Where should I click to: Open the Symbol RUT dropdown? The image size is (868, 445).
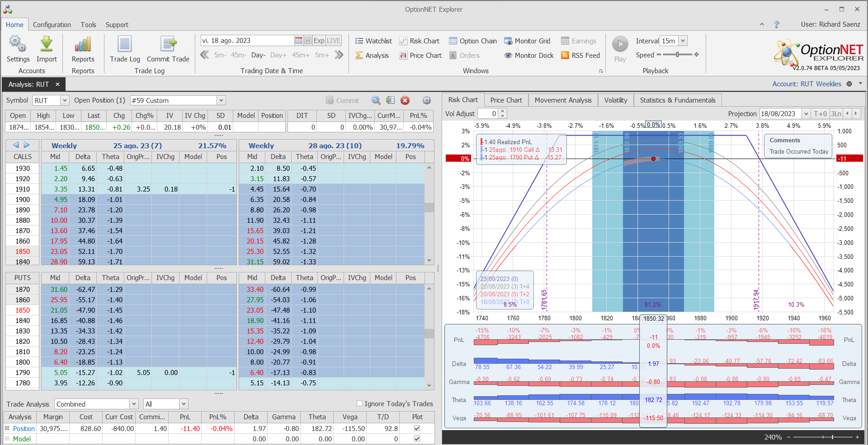click(65, 100)
